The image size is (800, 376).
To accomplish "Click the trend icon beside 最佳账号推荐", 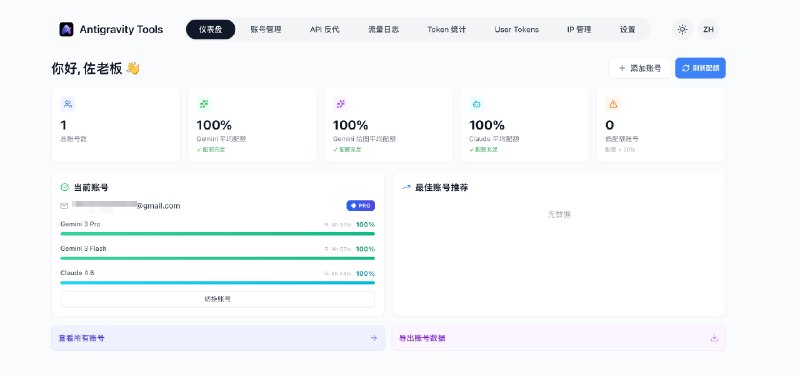I will [x=406, y=187].
